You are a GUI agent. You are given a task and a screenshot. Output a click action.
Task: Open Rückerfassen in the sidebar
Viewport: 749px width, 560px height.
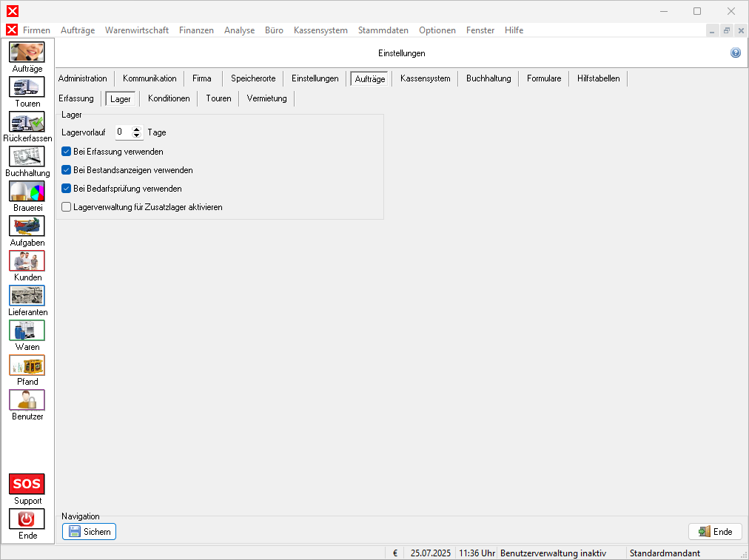click(27, 122)
